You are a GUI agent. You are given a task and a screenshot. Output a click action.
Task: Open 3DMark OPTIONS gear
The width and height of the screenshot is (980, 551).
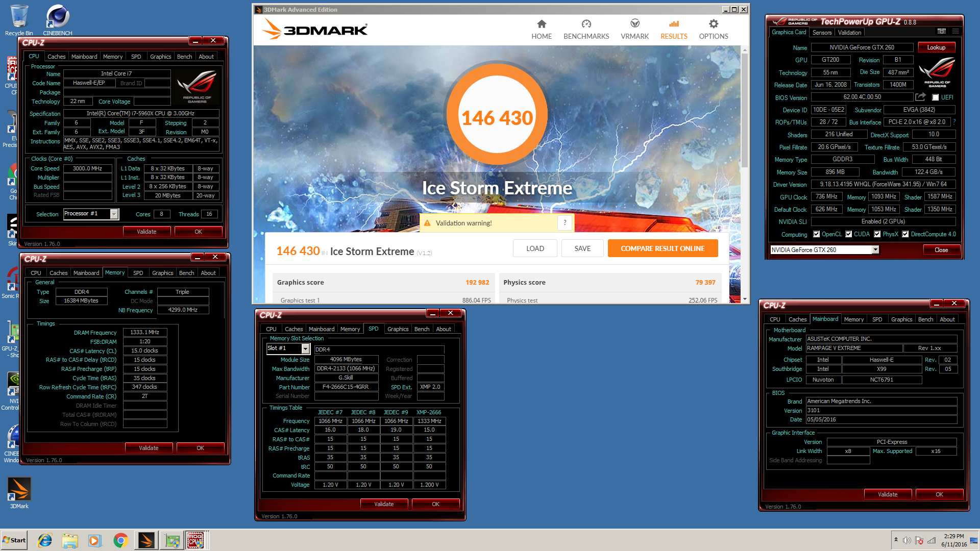(713, 30)
